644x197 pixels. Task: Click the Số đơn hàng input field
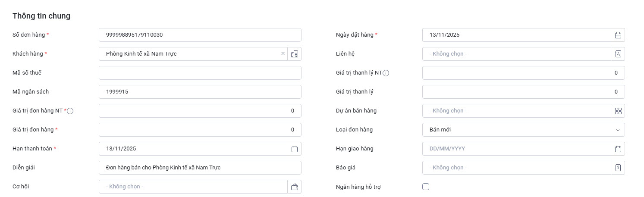[200, 35]
